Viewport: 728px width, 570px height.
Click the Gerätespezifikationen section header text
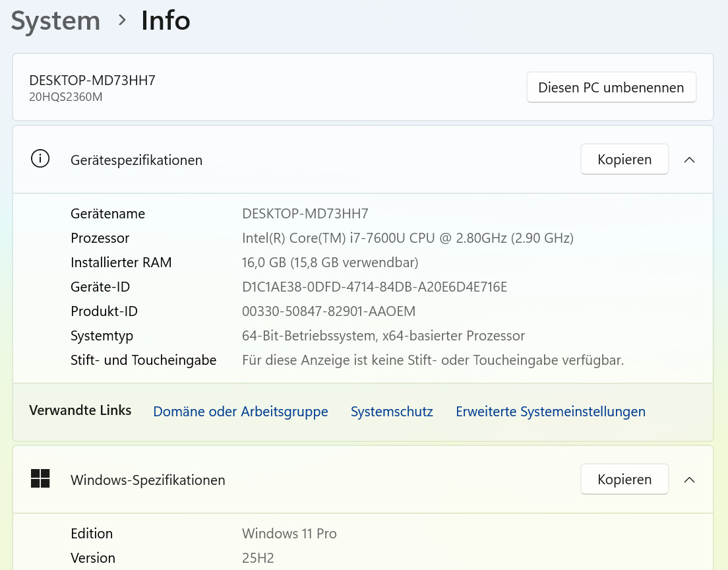click(136, 160)
